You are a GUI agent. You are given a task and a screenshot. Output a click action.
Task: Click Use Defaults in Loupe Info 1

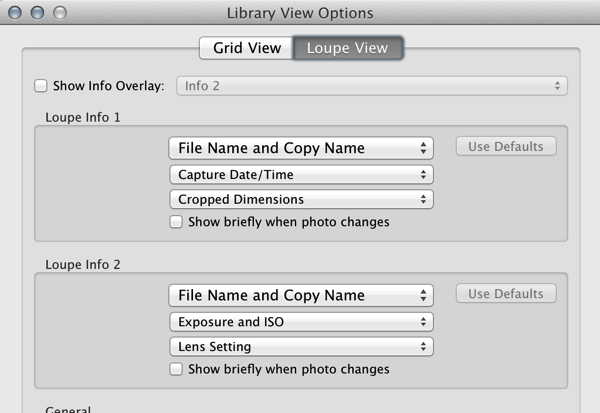[506, 147]
